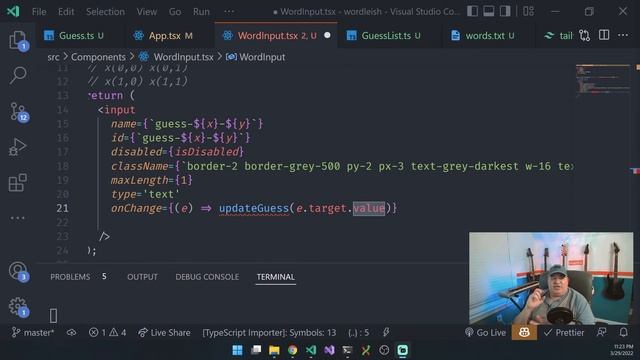The image size is (640, 360).
Task: Click the master branch indicator in status bar
Action: pyautogui.click(x=33, y=333)
